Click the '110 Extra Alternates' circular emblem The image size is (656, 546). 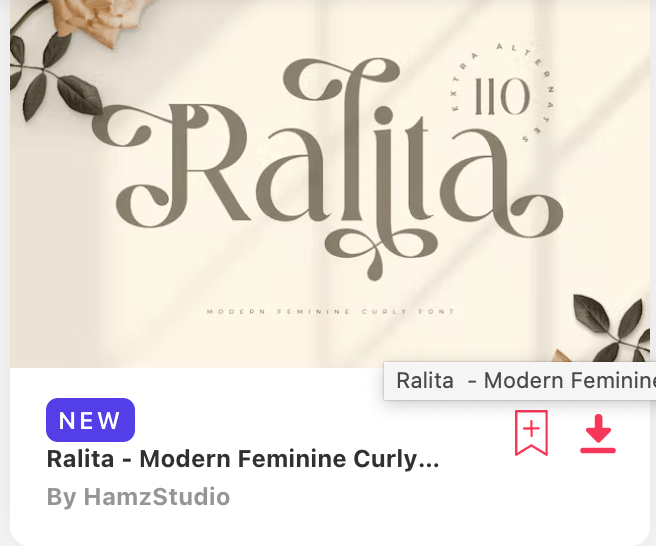pyautogui.click(x=502, y=94)
